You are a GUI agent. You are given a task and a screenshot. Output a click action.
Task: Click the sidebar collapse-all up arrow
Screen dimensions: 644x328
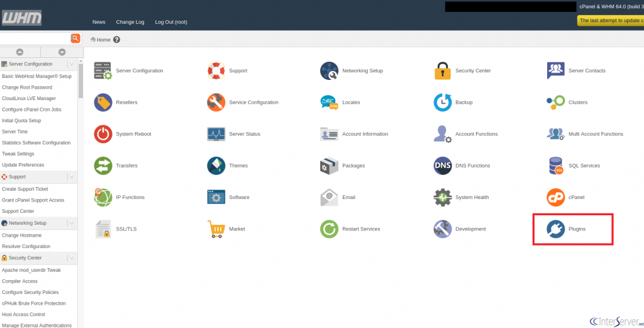(x=19, y=52)
